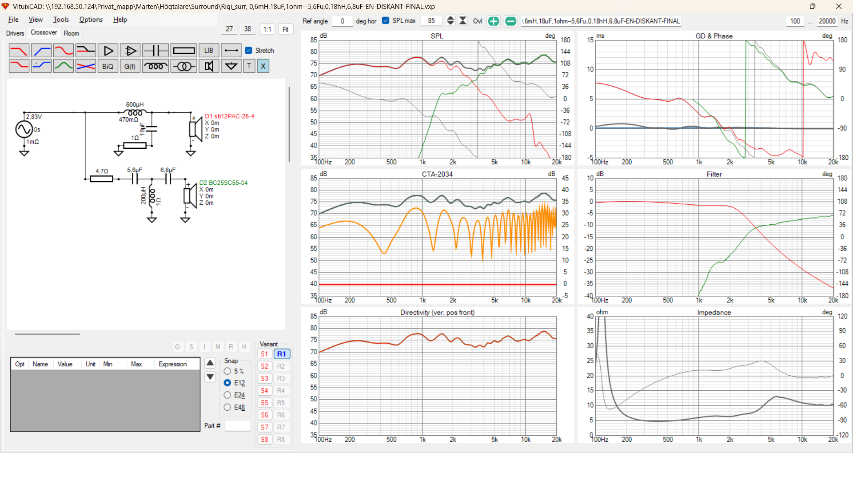Select variant S8
This screenshot has width=853, height=504.
point(264,440)
